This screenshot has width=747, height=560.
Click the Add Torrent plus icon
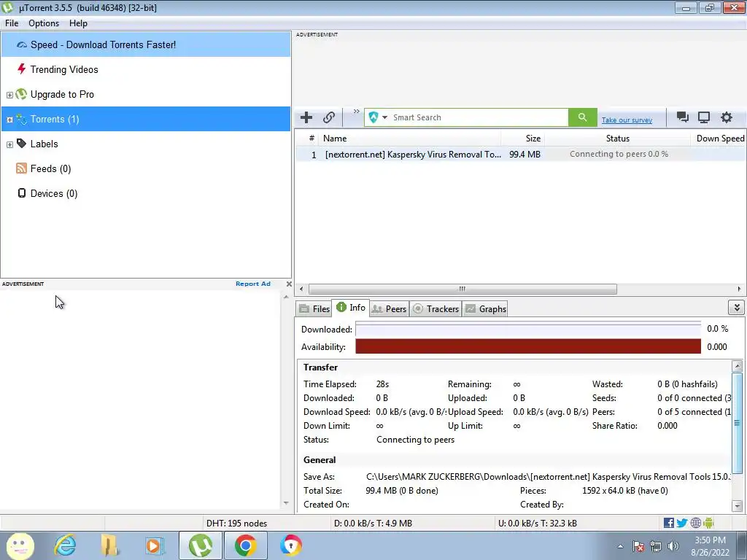(306, 117)
